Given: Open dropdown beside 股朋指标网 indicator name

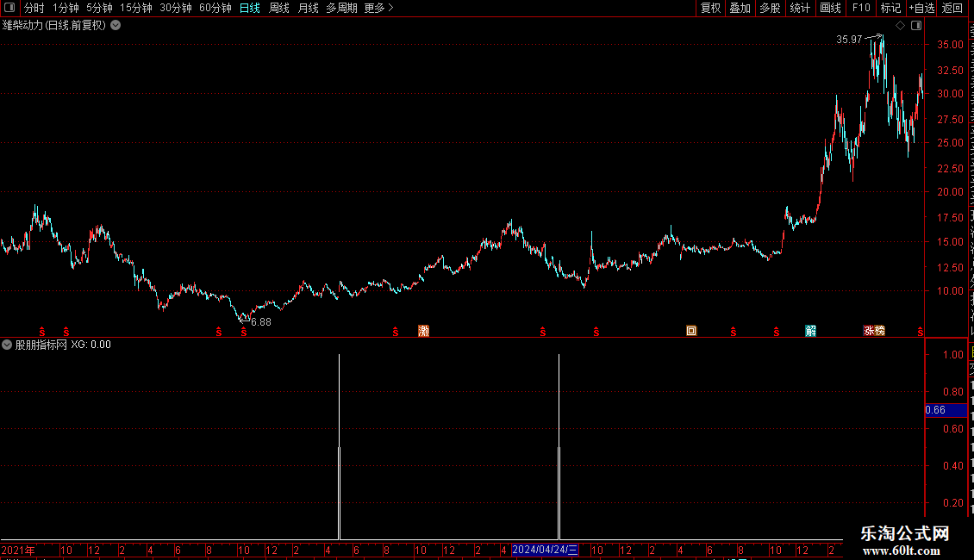Looking at the screenshot, I should click(x=7, y=345).
